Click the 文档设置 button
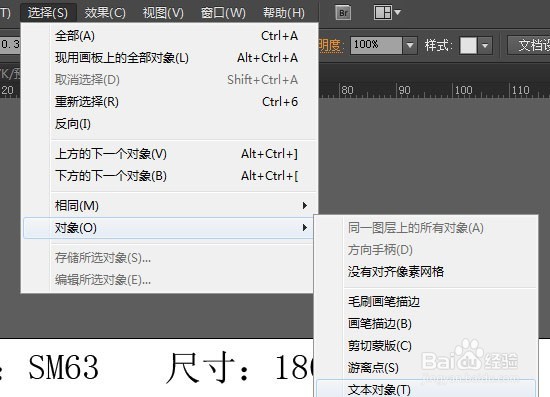The width and height of the screenshot is (550, 397). tap(529, 45)
